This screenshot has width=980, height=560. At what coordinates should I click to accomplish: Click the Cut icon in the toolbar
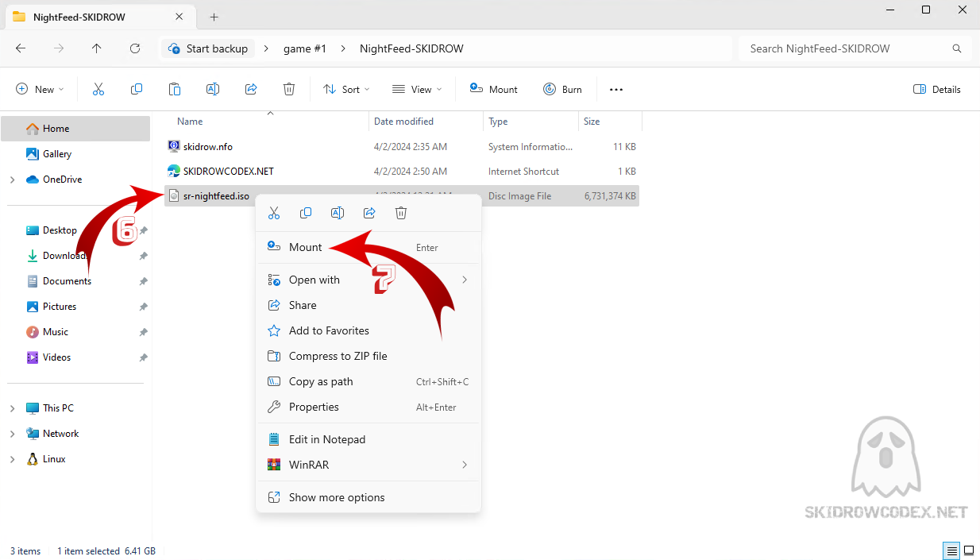[98, 90]
